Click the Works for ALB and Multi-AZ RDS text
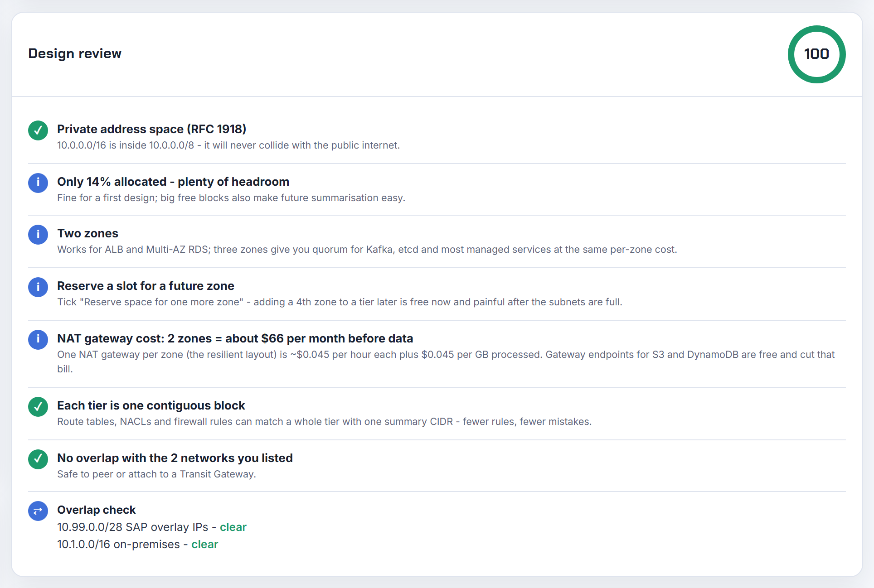874x588 pixels. (367, 250)
